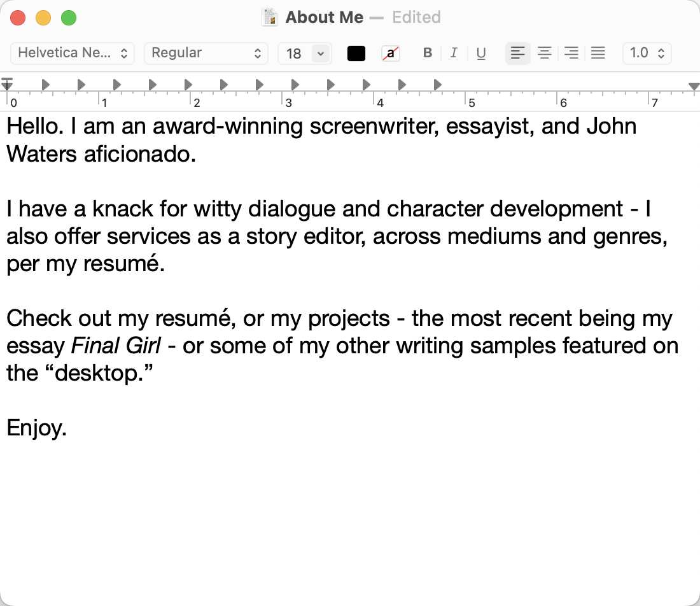Open text highlight color picker
This screenshot has height=606, width=700.
[391, 53]
